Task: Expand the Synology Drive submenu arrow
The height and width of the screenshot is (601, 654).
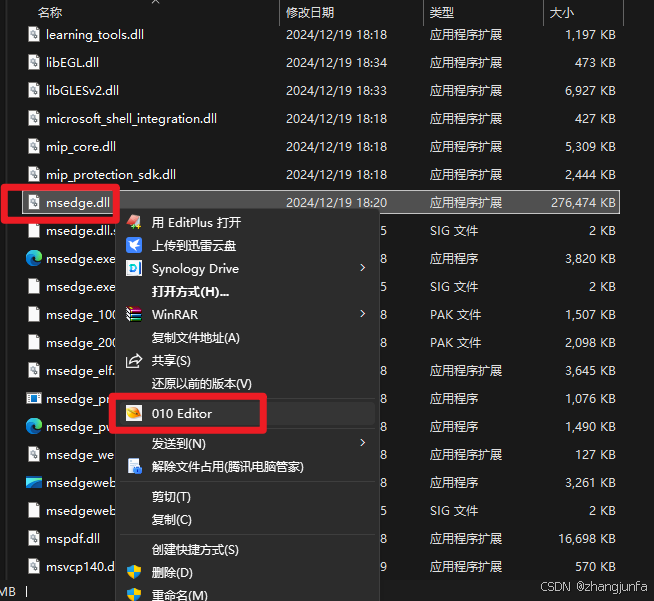Action: click(362, 268)
